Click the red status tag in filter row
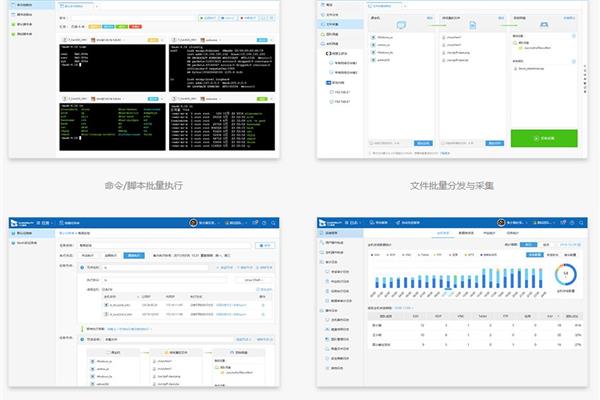Image resolution: width=600 pixels, height=400 pixels. 135,26
